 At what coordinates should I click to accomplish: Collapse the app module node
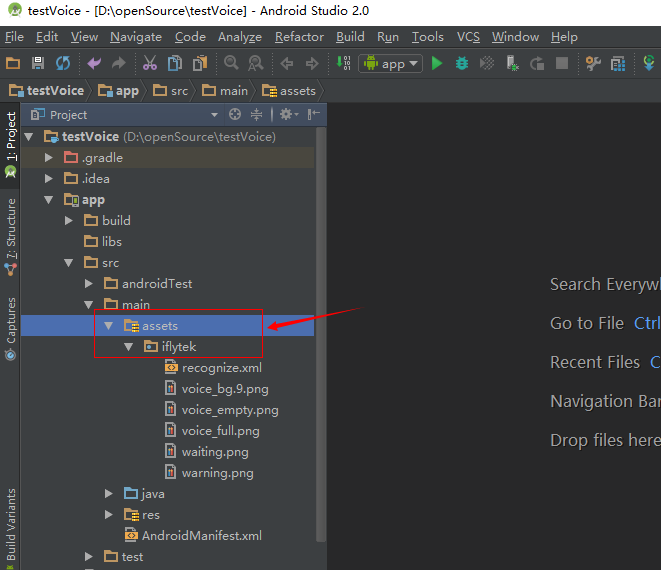pyautogui.click(x=49, y=200)
